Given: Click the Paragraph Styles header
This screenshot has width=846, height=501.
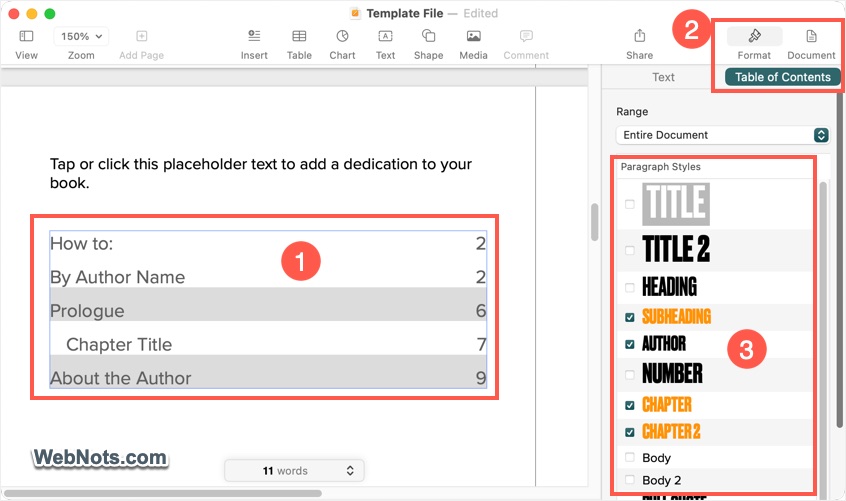Looking at the screenshot, I should coord(660,167).
